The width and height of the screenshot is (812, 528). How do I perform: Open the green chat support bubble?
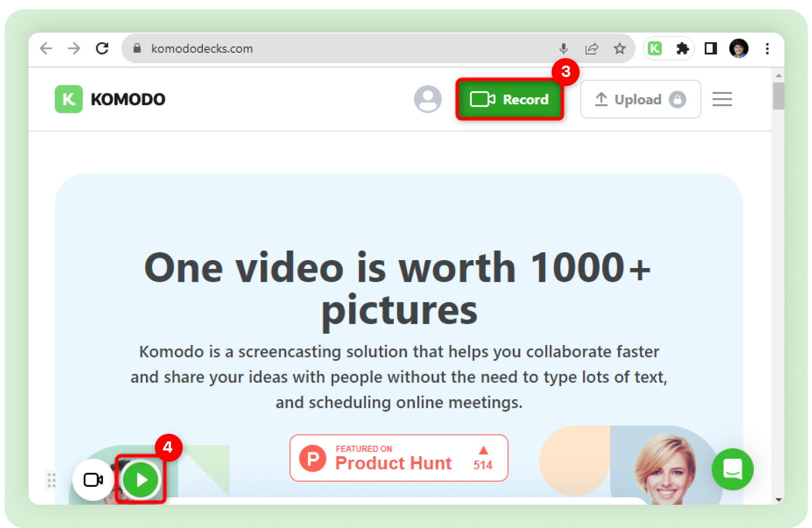coord(732,469)
